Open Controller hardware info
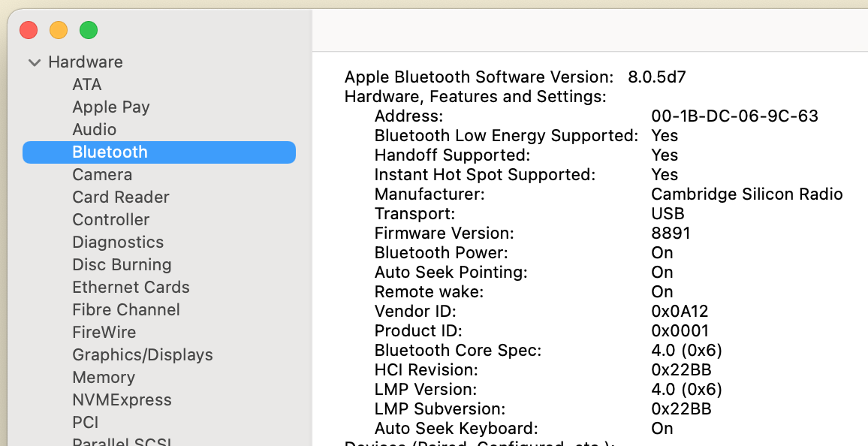The height and width of the screenshot is (446, 868). [111, 220]
